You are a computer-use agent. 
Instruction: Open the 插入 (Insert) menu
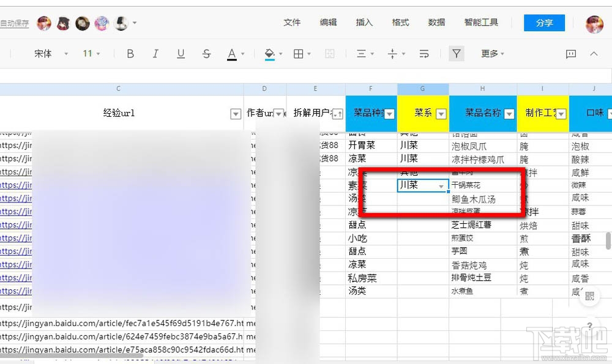coord(364,23)
